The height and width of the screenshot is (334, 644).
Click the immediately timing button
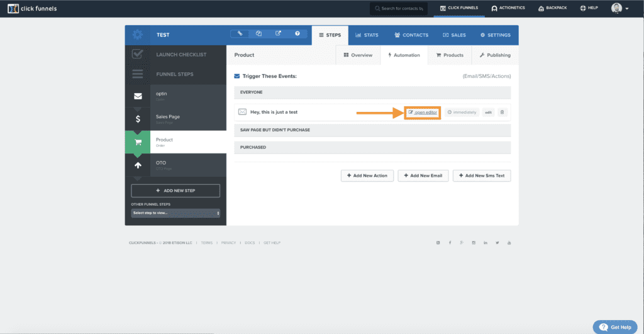coord(462,112)
